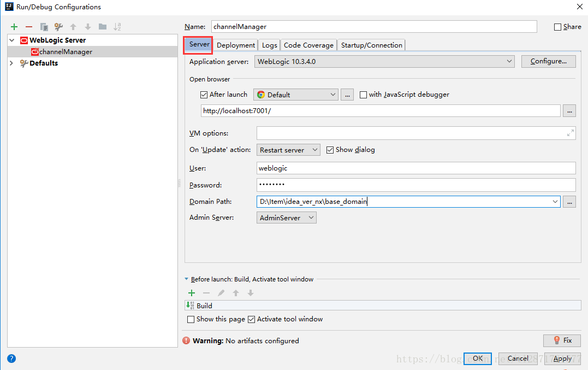Select channelManager configuration in tree
Screen dimensions: 588x370
point(93,52)
